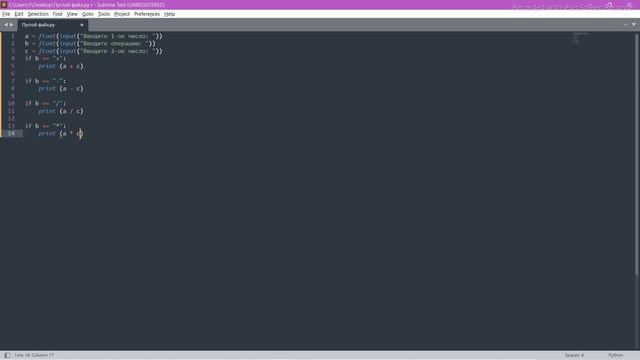Open the View menu

click(72, 14)
